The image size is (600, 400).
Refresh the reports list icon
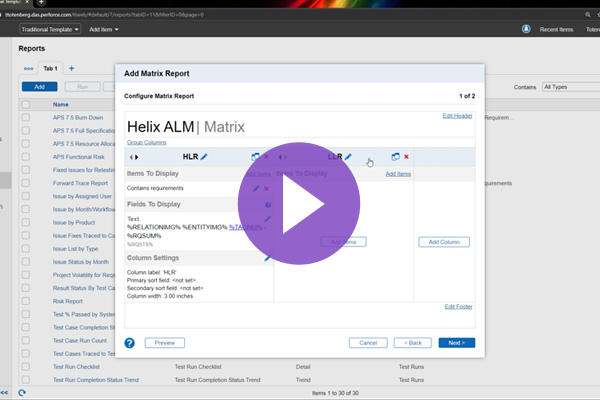click(x=22, y=392)
